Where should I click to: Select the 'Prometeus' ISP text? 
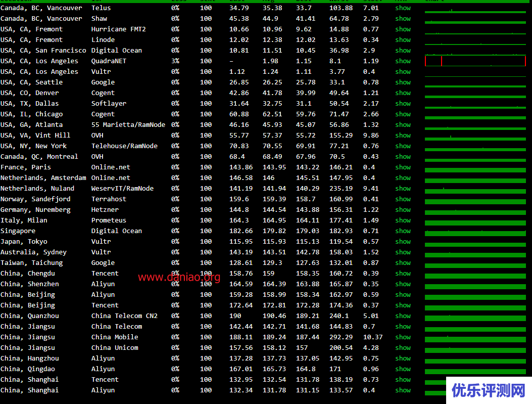tap(109, 220)
